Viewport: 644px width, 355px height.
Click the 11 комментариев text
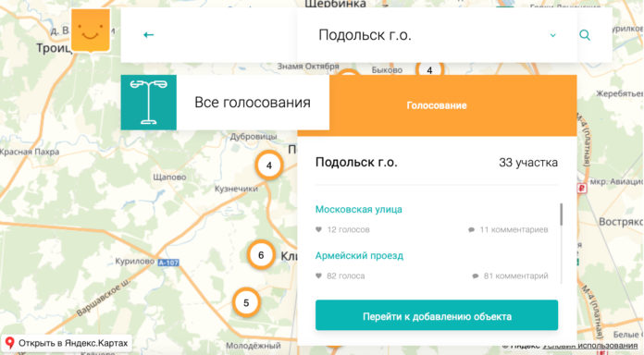[514, 230]
